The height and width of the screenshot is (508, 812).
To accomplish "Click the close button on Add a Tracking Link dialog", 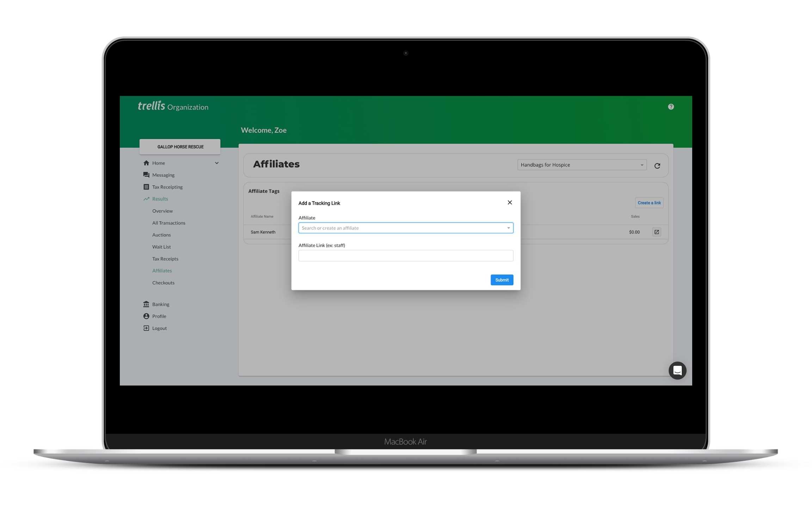I will (x=510, y=202).
